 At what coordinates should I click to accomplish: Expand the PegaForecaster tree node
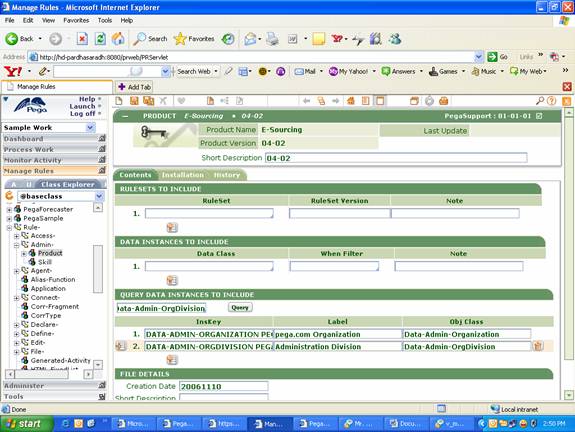tap(9, 209)
